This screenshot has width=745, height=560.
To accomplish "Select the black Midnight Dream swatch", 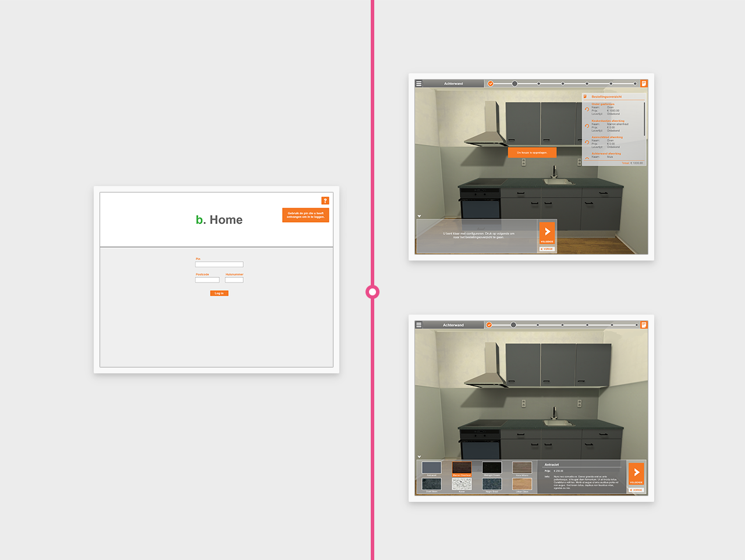I will tap(492, 468).
